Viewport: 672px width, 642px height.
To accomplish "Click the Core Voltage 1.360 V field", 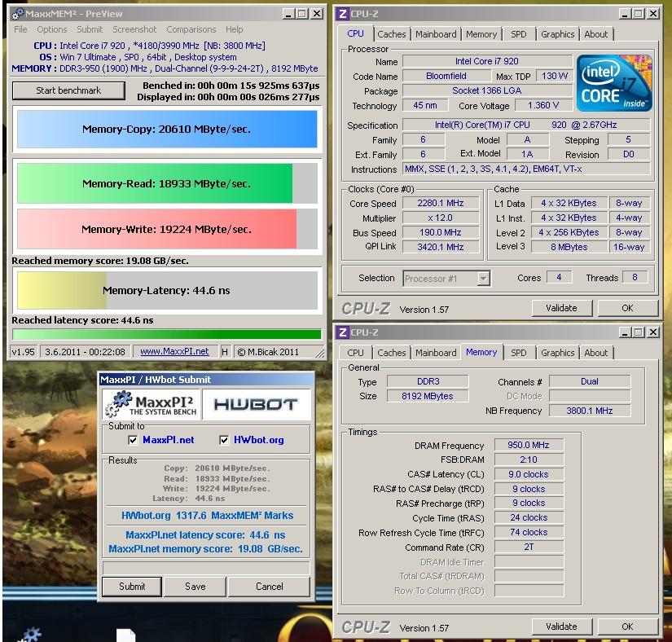I will (543, 105).
